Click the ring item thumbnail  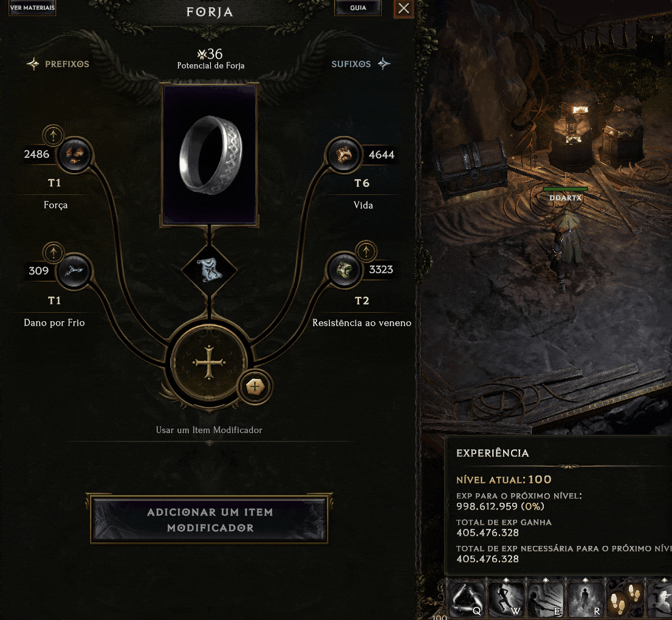pos(210,155)
